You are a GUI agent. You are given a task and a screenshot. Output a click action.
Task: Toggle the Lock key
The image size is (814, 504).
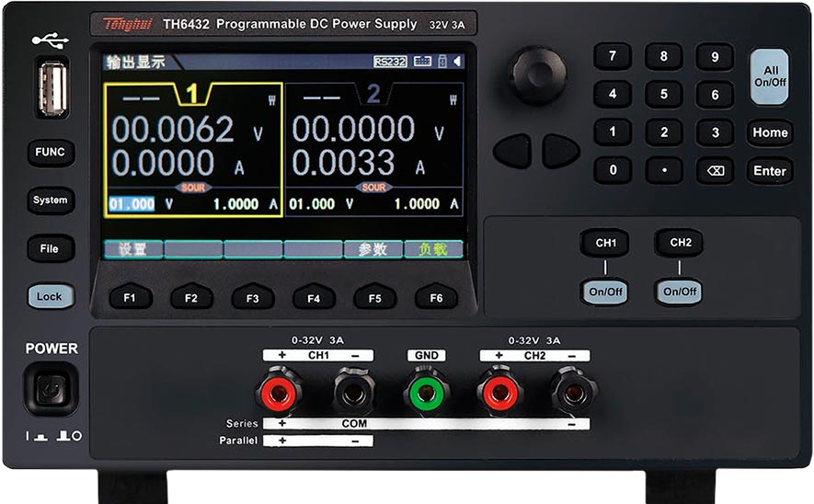pyautogui.click(x=50, y=296)
